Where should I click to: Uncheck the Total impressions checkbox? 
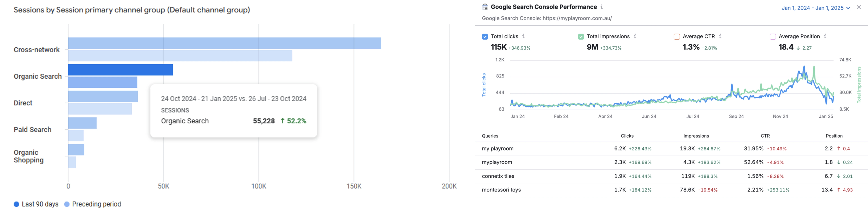pos(581,36)
